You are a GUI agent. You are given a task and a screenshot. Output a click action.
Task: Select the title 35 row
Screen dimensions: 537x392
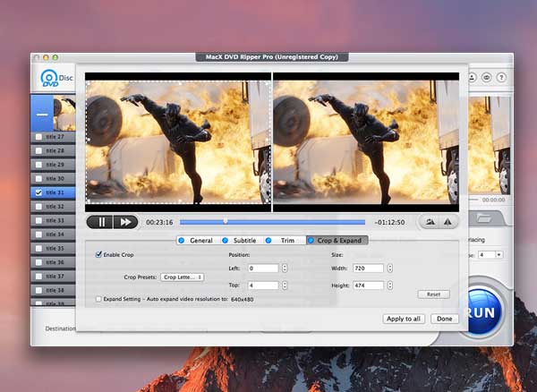pos(53,249)
